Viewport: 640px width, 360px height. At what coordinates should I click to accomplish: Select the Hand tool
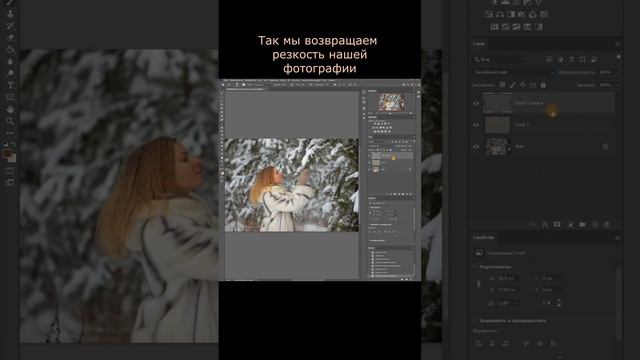pos(10,109)
